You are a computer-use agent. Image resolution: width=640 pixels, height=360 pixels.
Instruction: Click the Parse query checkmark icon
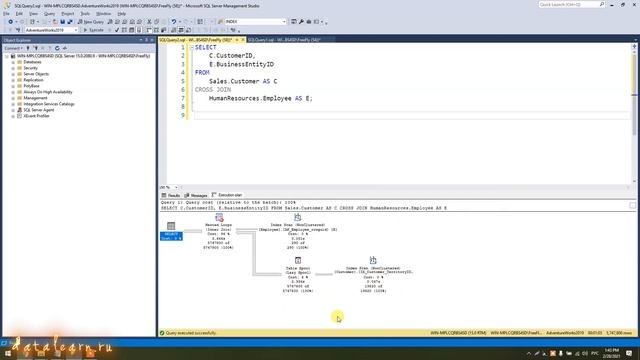point(117,30)
